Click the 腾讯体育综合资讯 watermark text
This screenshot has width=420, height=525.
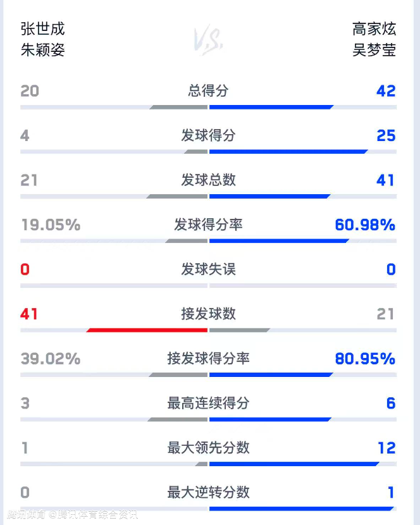pyautogui.click(x=94, y=515)
